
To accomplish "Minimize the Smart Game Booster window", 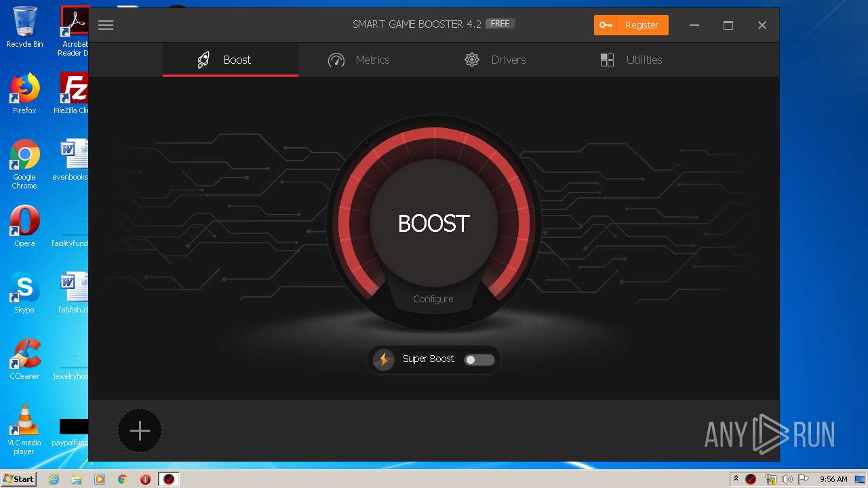I will (x=694, y=25).
